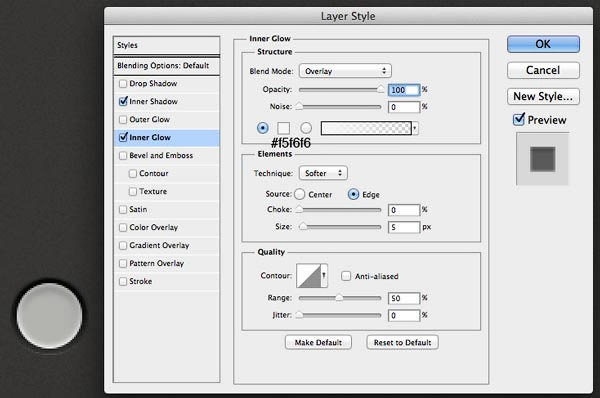
Task: Click the Noise slider handle
Action: (x=299, y=106)
